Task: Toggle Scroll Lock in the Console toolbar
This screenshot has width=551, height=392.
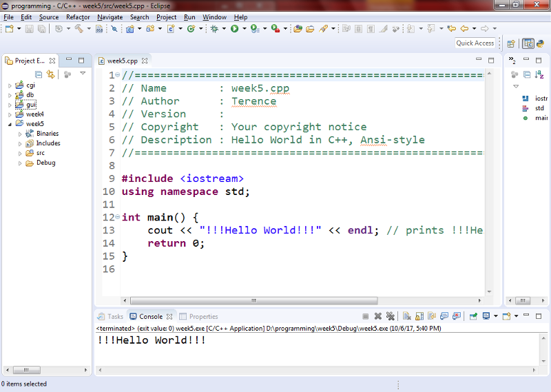Action: point(419,316)
